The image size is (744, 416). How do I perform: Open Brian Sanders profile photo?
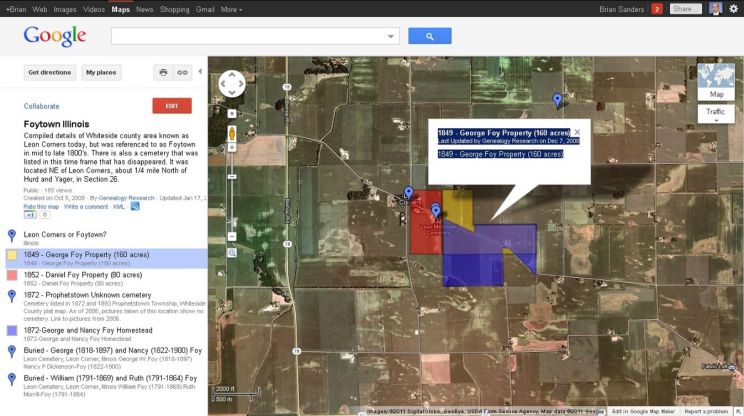[715, 9]
